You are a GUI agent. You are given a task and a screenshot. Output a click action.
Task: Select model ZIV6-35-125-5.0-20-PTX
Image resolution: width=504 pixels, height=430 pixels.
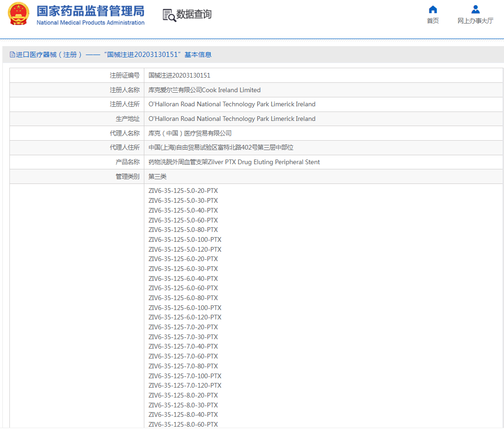183,191
